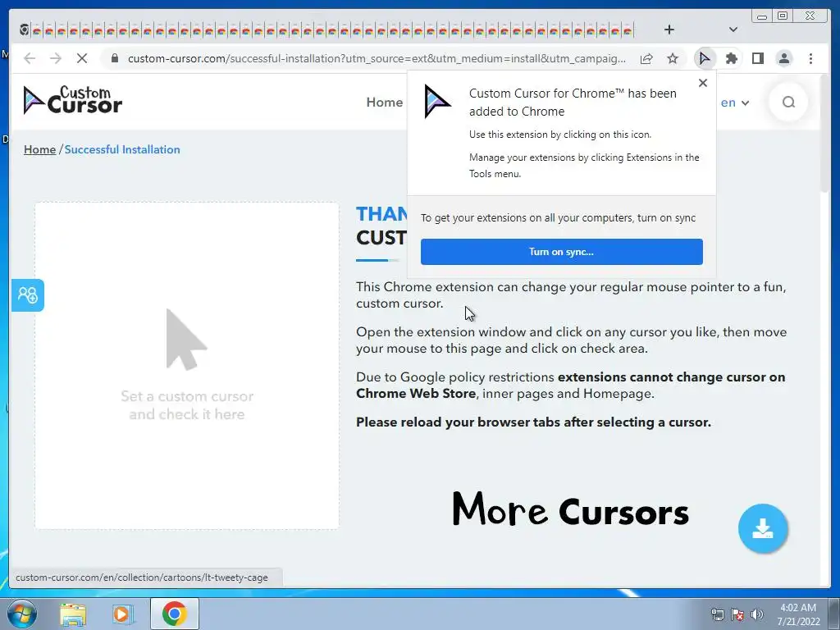Open the Extensions puzzle piece menu
The height and width of the screenshot is (630, 840).
click(x=731, y=58)
